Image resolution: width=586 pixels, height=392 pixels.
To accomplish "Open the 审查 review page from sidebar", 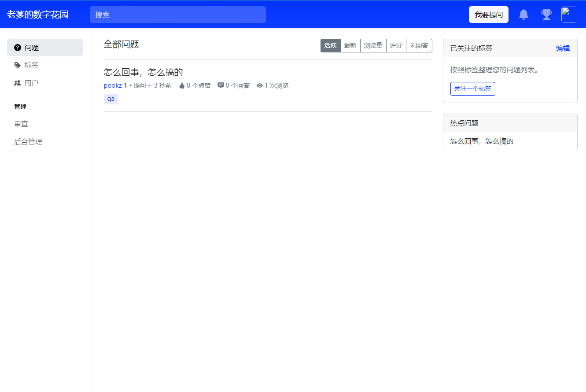I will 22,124.
